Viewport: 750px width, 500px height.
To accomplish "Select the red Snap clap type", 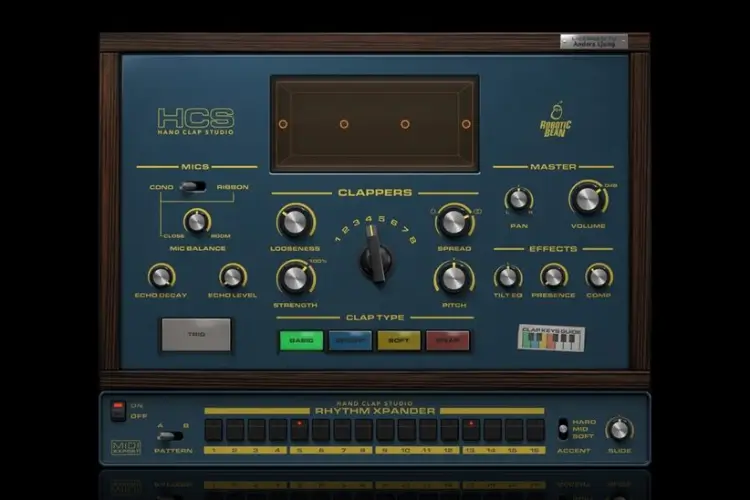I will [x=448, y=340].
